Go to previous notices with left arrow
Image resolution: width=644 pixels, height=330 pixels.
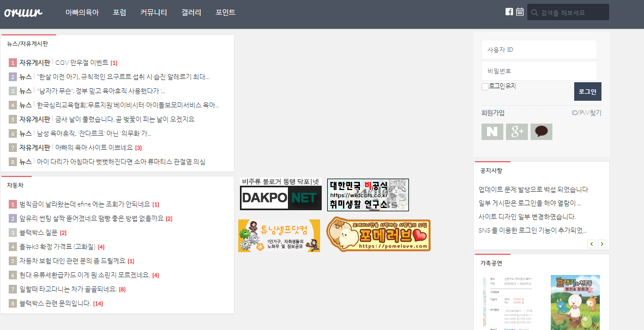(592, 244)
